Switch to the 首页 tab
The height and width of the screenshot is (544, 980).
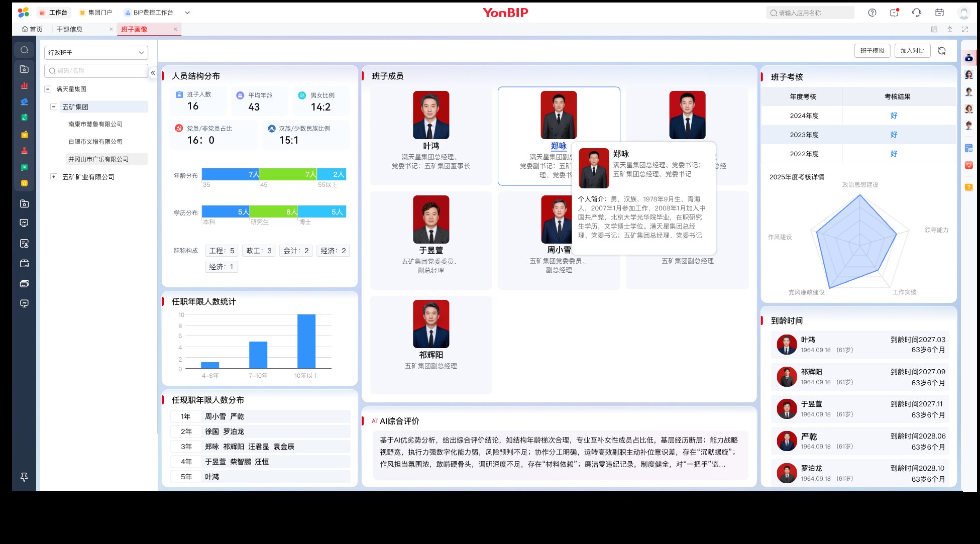coord(32,30)
